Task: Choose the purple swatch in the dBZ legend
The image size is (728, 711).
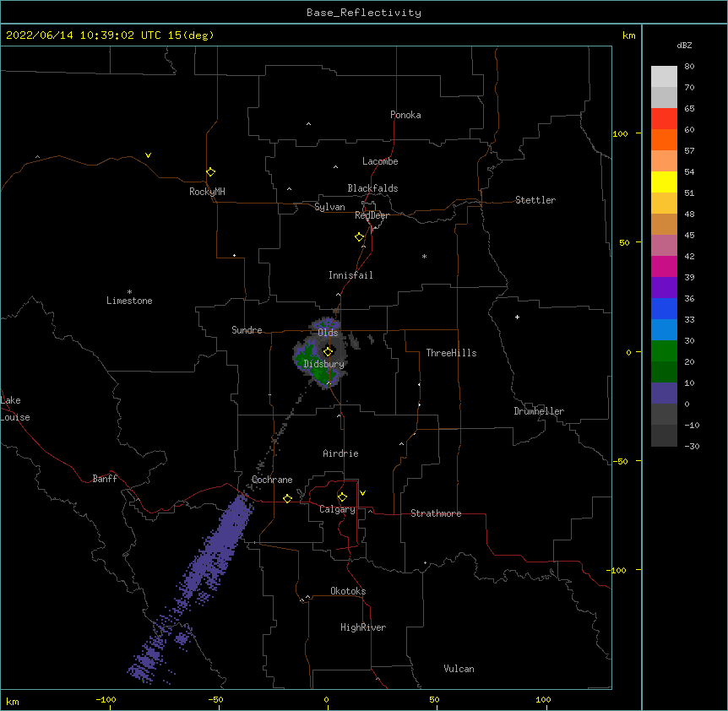Action: [x=664, y=288]
